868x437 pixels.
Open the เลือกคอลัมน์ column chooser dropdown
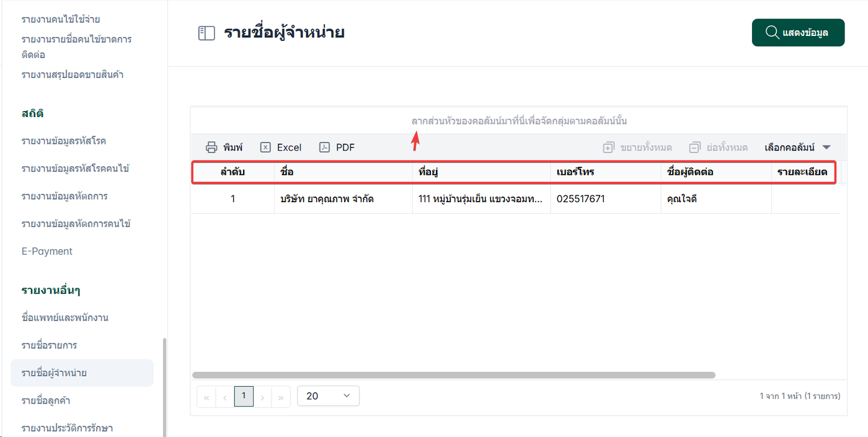click(797, 148)
